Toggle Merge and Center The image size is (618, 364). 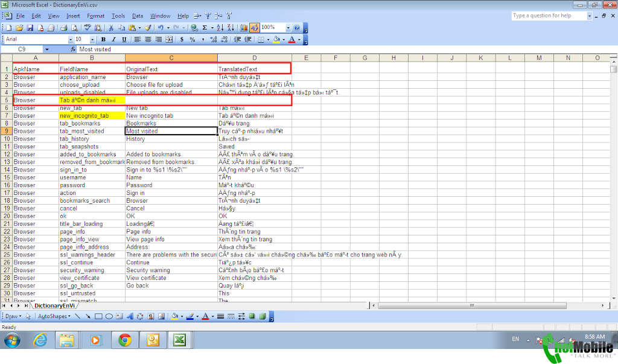coord(169,39)
